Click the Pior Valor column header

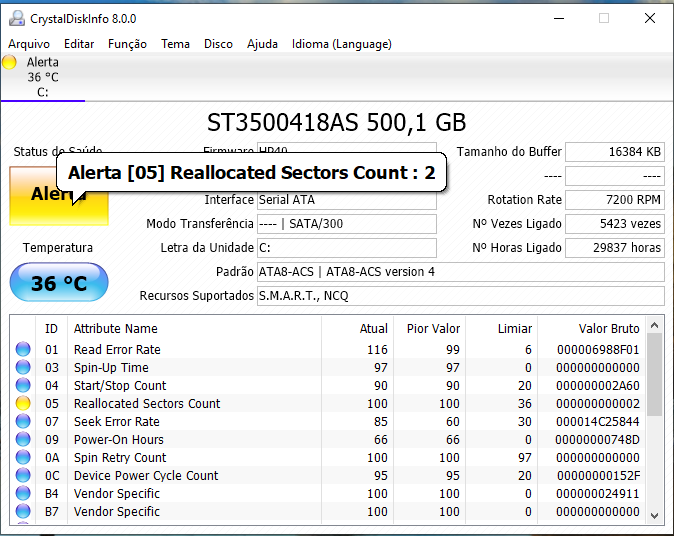pos(429,329)
